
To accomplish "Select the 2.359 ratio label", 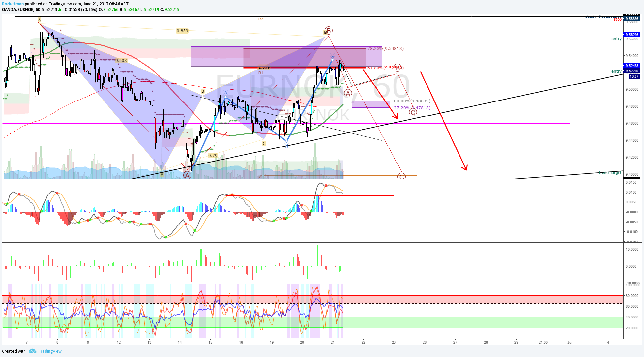I will coord(264,67).
